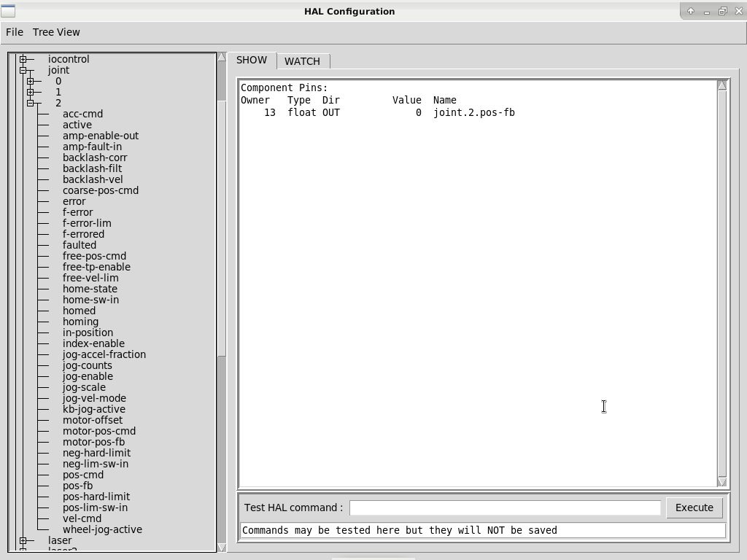Select jog-accel-fraction pin
Screen dimensions: 747x560
coord(104,355)
